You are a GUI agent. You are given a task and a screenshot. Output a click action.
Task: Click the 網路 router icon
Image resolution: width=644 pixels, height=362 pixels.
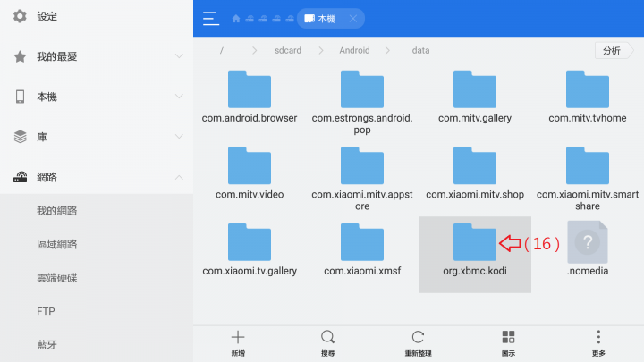(x=20, y=177)
